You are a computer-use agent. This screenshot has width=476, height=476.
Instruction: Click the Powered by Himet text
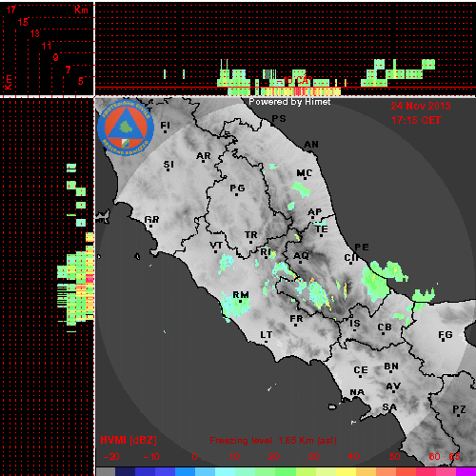click(x=289, y=102)
